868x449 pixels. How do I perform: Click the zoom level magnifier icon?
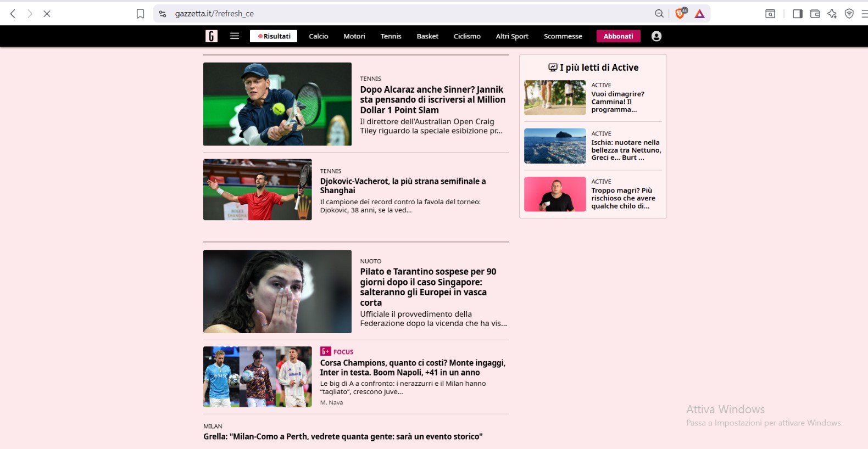pyautogui.click(x=659, y=14)
